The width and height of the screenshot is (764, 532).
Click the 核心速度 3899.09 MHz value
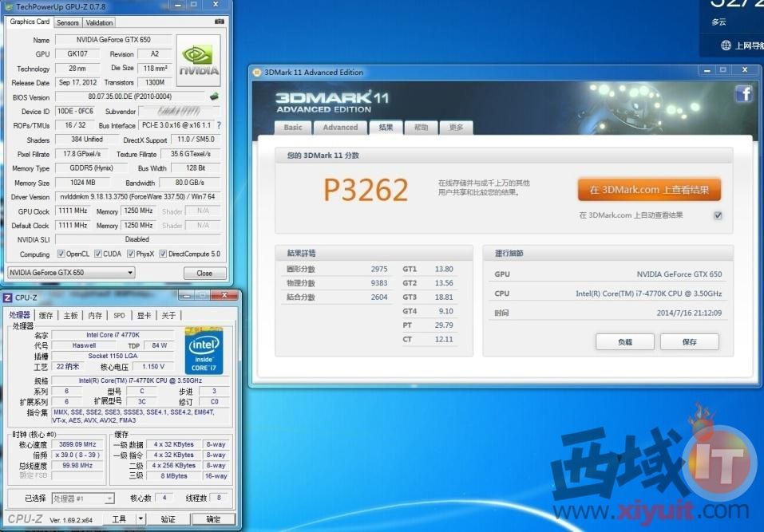click(78, 444)
